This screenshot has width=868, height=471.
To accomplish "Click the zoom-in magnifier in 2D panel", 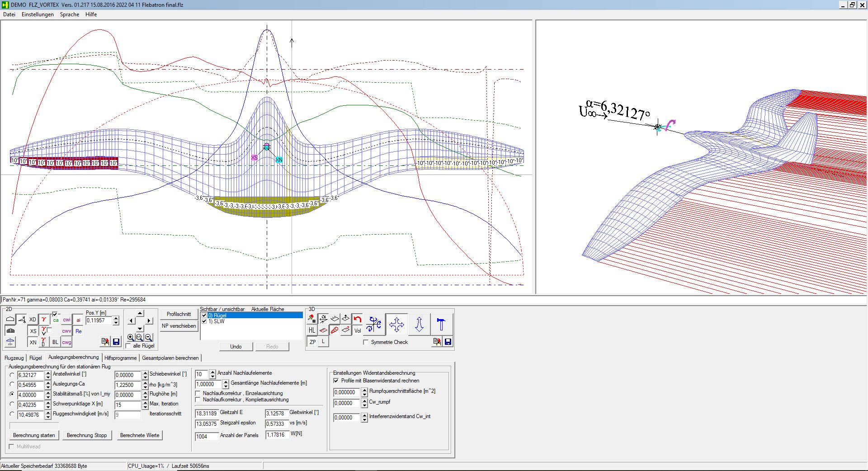I will click(131, 337).
